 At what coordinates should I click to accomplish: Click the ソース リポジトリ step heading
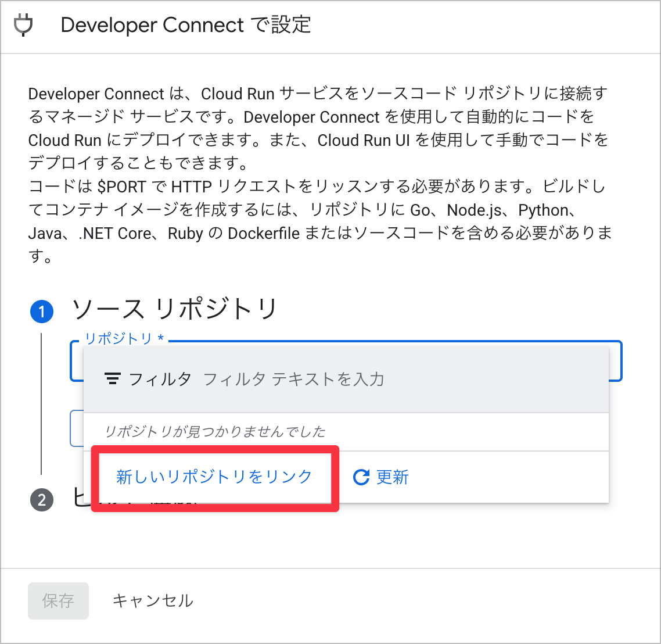pos(174,309)
